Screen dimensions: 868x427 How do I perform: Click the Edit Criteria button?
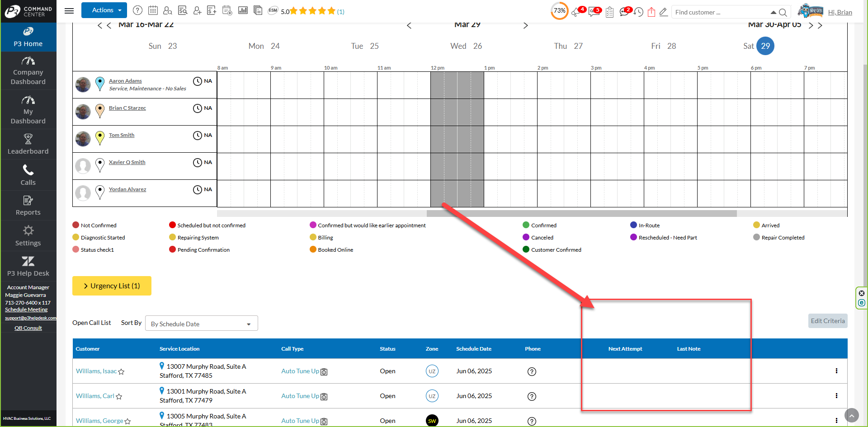point(827,321)
